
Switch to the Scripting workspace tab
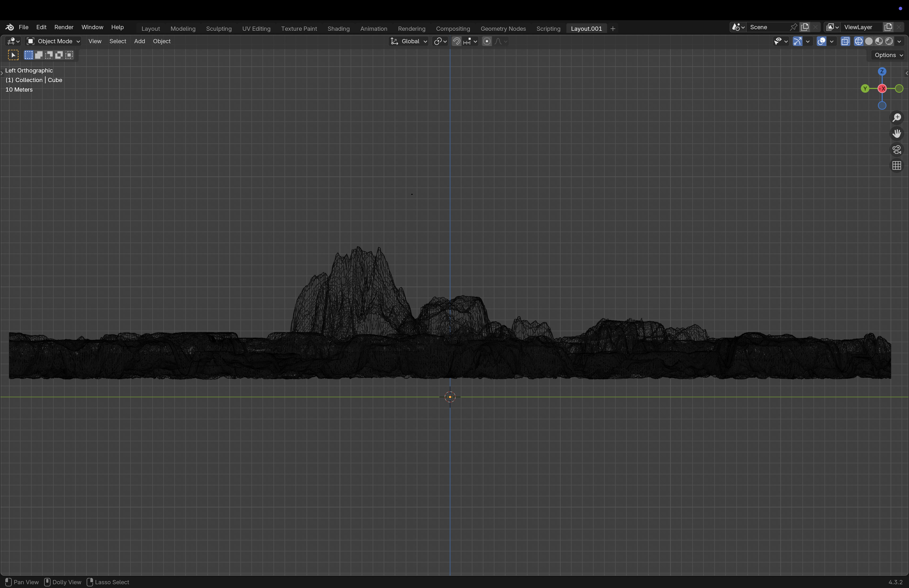point(548,29)
